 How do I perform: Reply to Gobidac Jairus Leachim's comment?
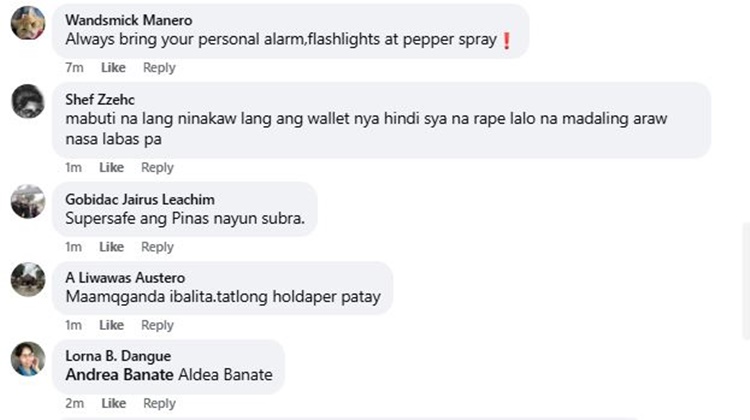157,247
